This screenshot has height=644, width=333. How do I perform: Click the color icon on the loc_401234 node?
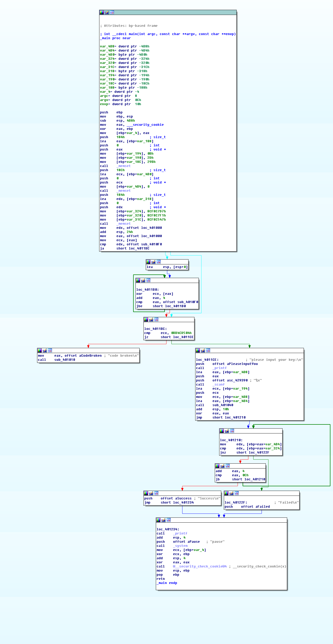point(158,520)
